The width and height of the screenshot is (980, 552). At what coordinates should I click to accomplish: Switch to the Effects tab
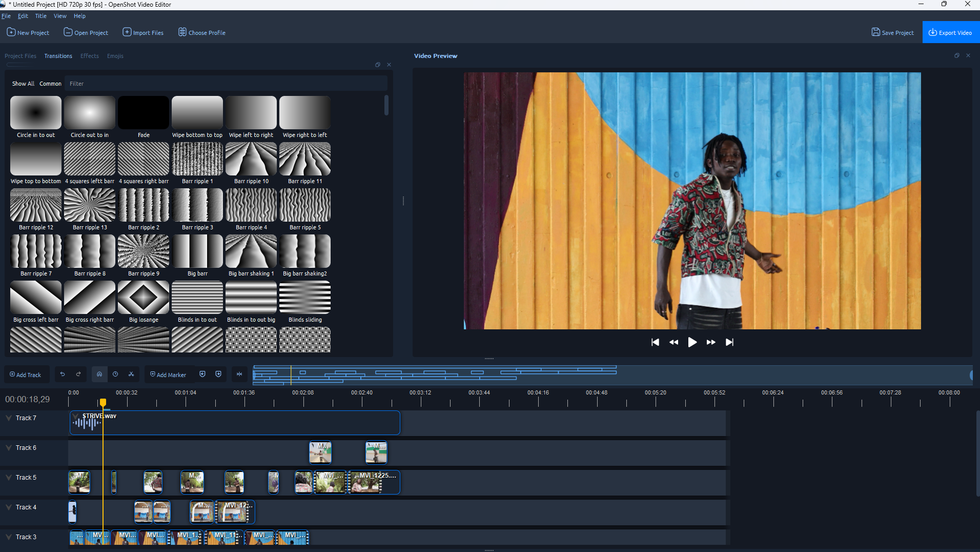coord(90,56)
